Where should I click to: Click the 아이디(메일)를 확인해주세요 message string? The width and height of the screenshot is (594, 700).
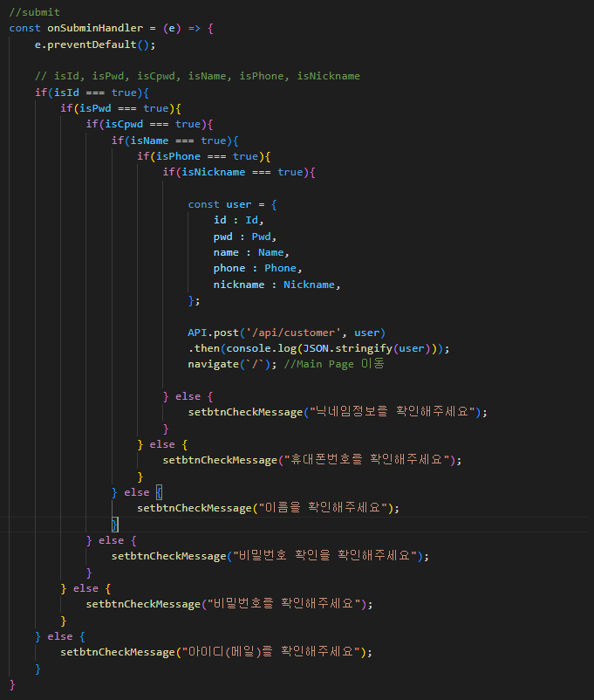click(x=271, y=652)
